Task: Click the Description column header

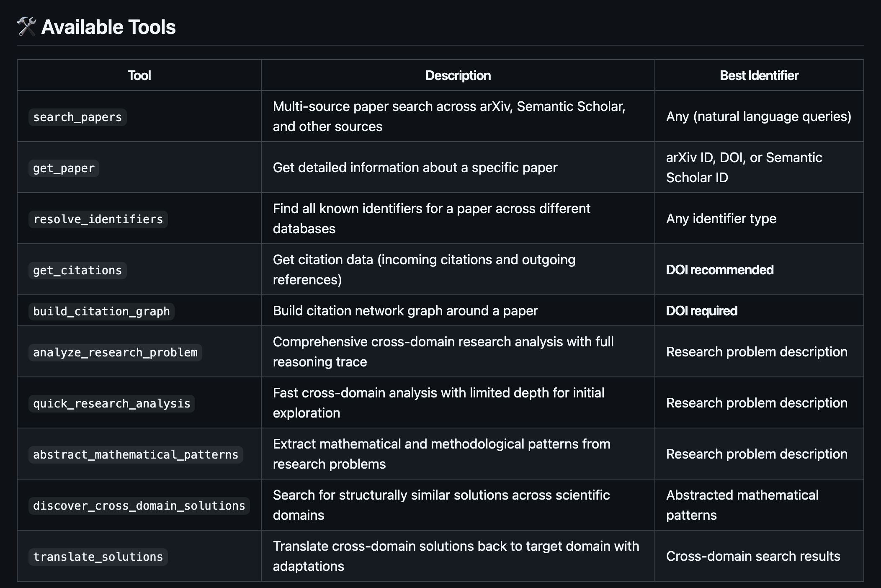Action: (x=458, y=75)
